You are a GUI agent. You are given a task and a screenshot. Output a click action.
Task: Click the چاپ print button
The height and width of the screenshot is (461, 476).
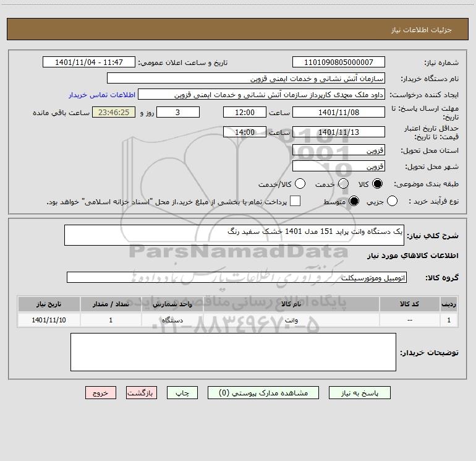pos(182,393)
